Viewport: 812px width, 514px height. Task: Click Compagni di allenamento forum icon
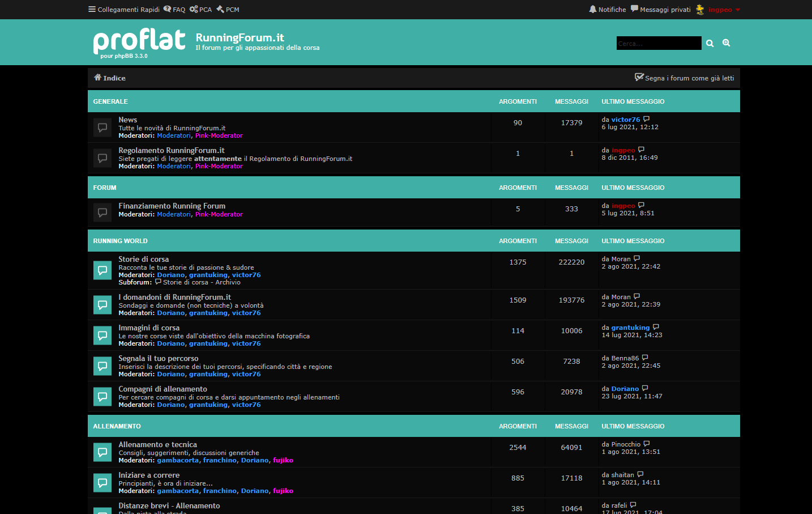(102, 397)
